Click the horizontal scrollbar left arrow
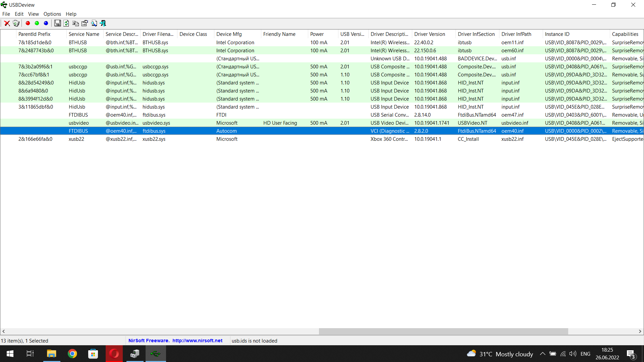The height and width of the screenshot is (362, 644). pos(3,331)
